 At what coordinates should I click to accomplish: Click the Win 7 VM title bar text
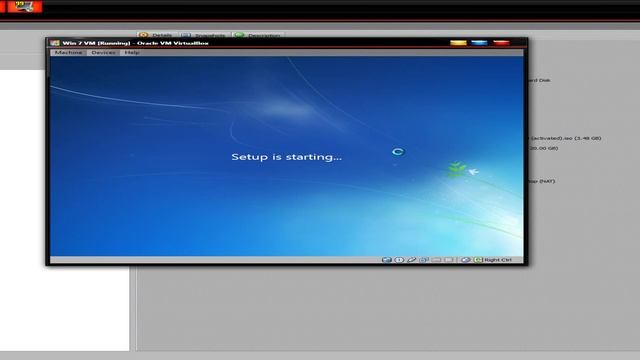[136, 43]
